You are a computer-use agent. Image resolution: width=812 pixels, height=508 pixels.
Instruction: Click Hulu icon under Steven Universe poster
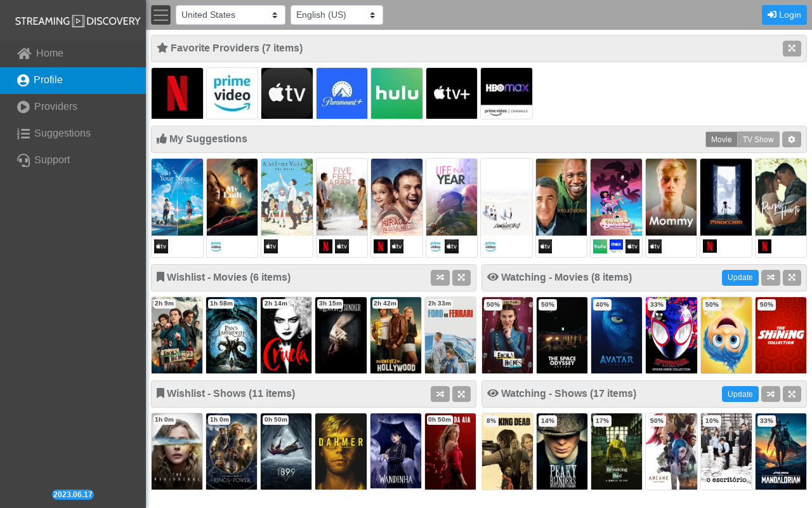click(x=599, y=246)
